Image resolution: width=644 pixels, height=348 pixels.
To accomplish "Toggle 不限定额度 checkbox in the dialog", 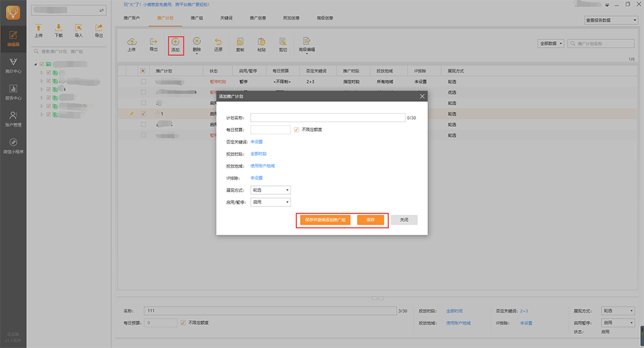I will 296,130.
